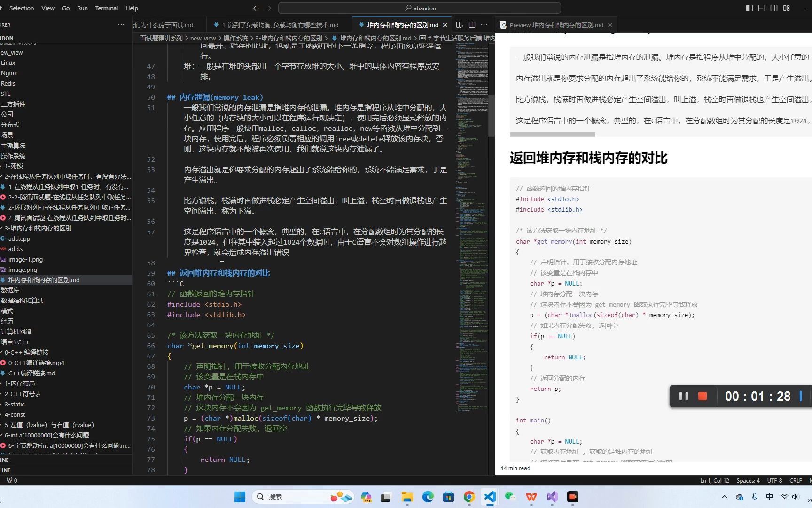
Task: Open the Help menu
Action: click(132, 8)
